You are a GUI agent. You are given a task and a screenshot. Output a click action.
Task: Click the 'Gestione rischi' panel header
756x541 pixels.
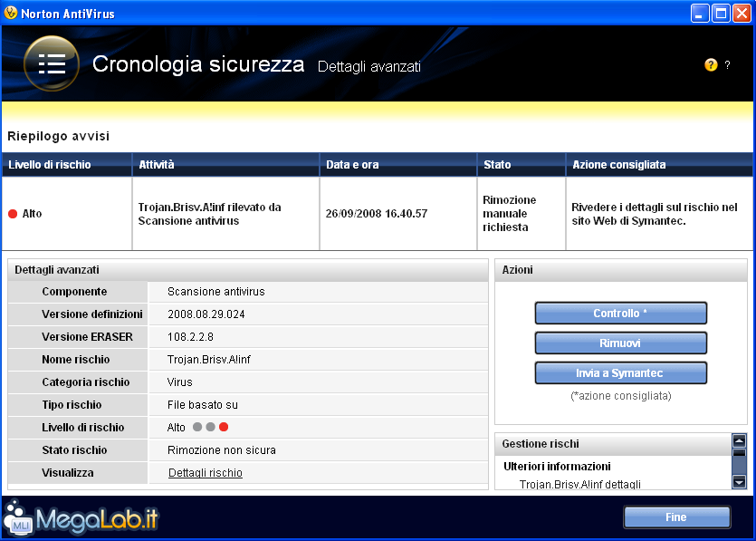(x=613, y=444)
